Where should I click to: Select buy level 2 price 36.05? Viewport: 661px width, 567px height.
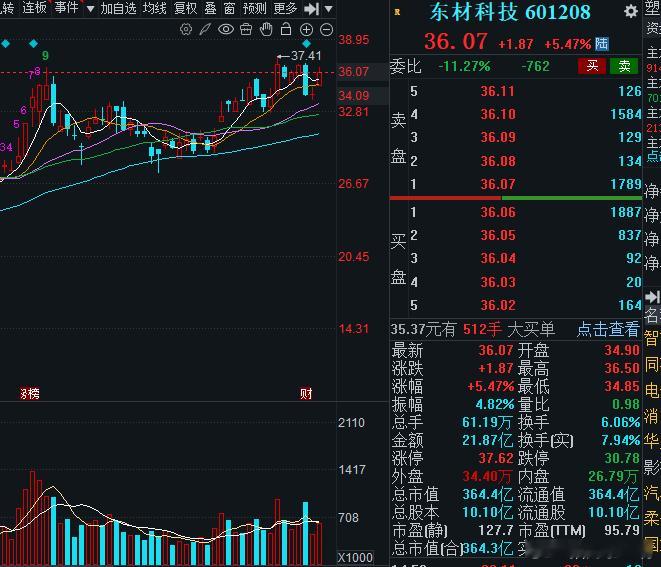(x=497, y=235)
